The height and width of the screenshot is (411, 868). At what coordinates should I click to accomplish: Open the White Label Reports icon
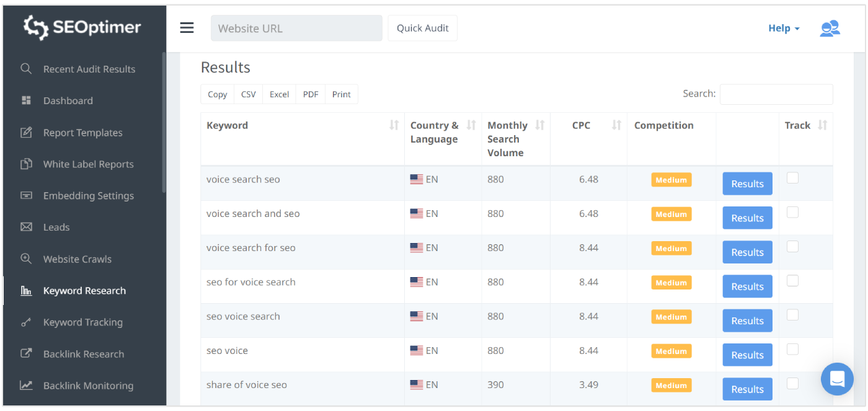26,164
